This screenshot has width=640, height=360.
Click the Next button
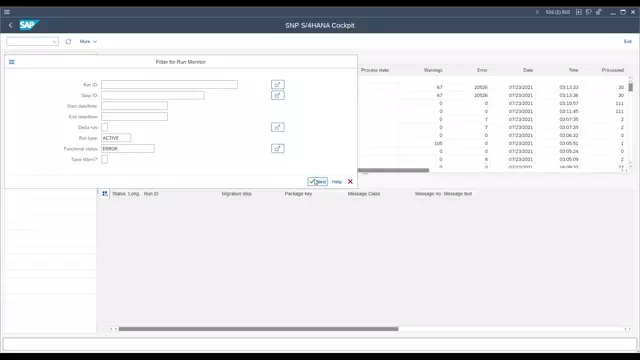(318, 182)
